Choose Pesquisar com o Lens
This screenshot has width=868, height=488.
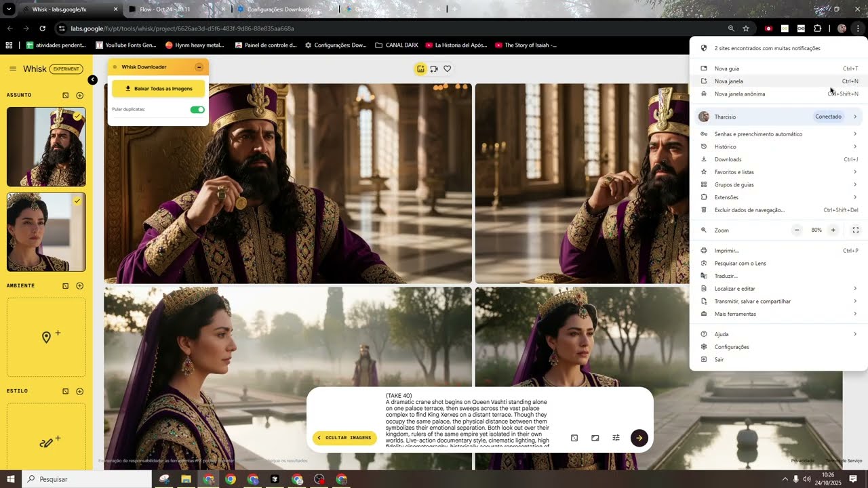(x=778, y=263)
